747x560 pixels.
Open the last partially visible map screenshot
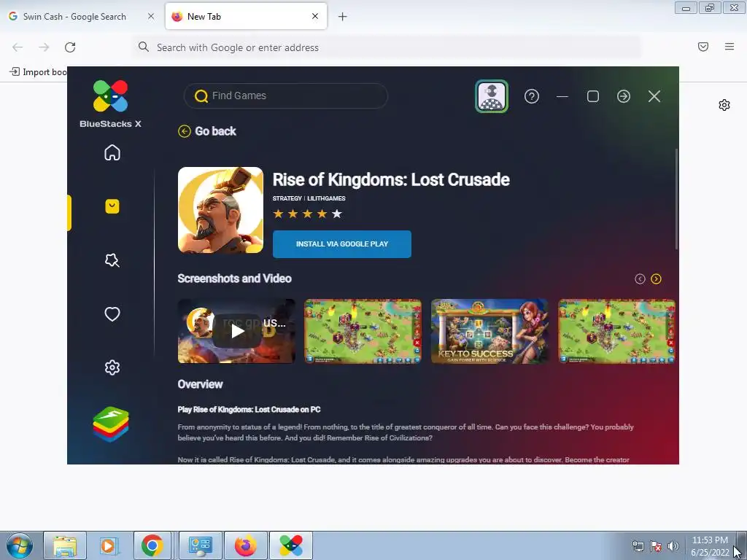[x=616, y=331]
